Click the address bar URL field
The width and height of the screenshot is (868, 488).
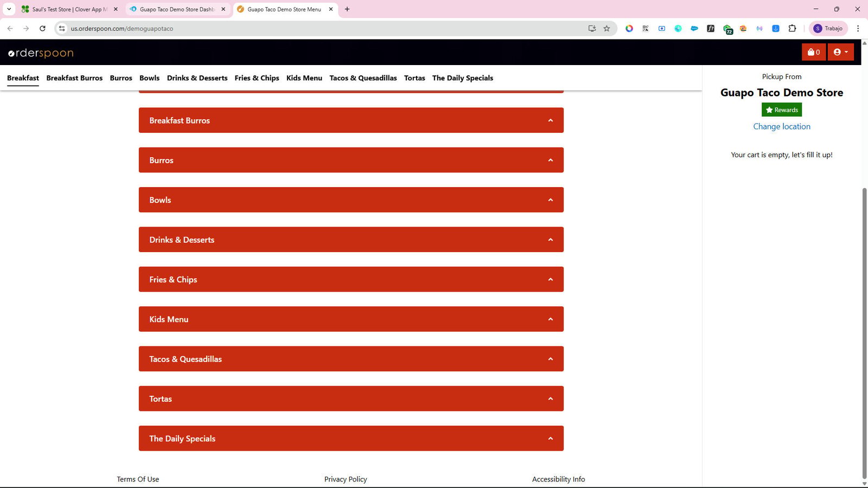325,28
